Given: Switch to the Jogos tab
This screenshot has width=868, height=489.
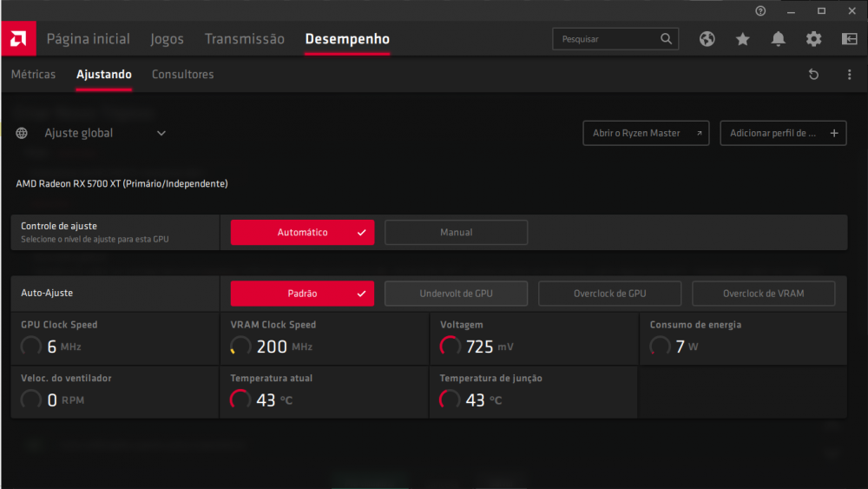Looking at the screenshot, I should pyautogui.click(x=167, y=39).
